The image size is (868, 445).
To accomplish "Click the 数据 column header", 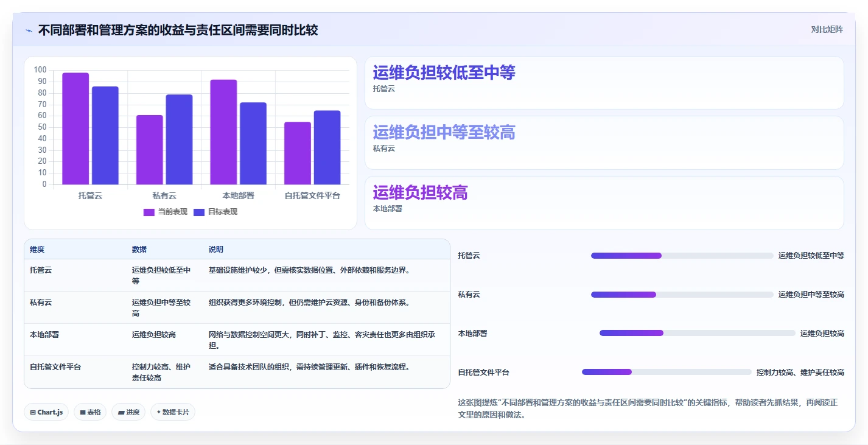I will click(139, 250).
